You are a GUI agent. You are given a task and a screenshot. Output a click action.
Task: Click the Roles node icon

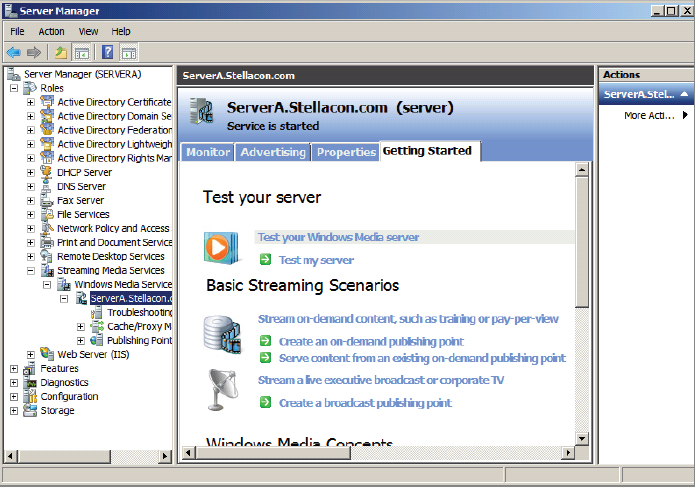[x=30, y=88]
